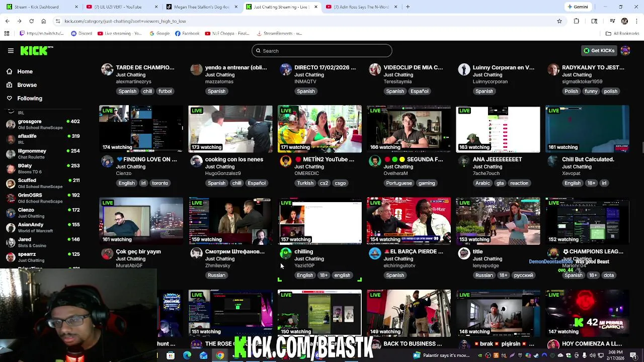Viewport: 644px width, 362px height.
Task: Click the KICK logo
Action: pos(36,50)
